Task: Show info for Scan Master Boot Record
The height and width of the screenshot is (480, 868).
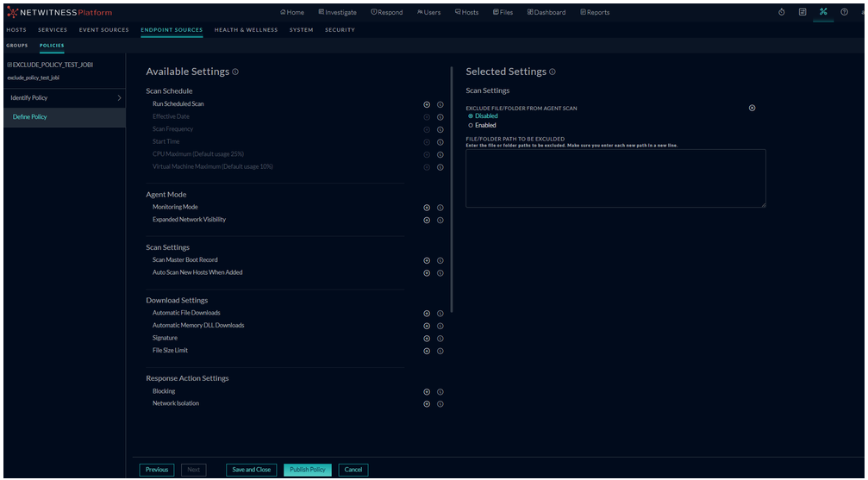Action: (x=440, y=260)
